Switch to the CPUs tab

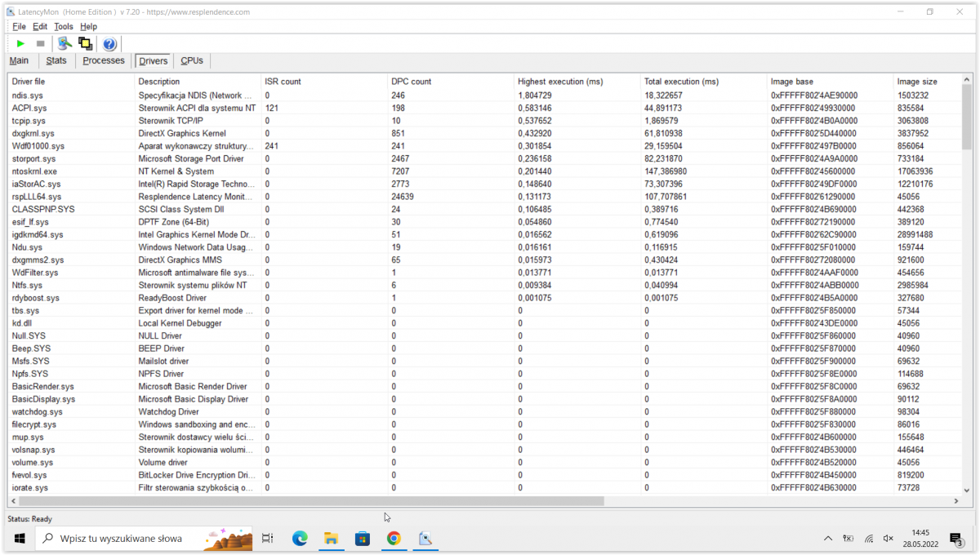pyautogui.click(x=192, y=61)
